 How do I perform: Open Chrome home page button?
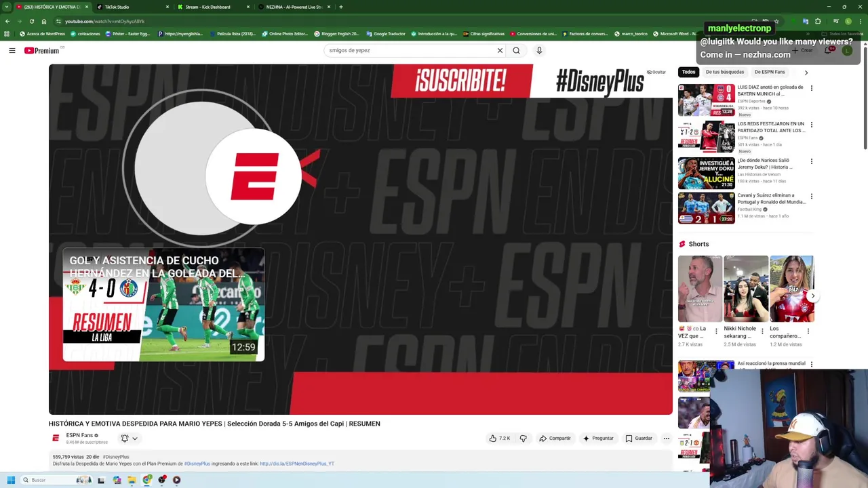tap(44, 21)
